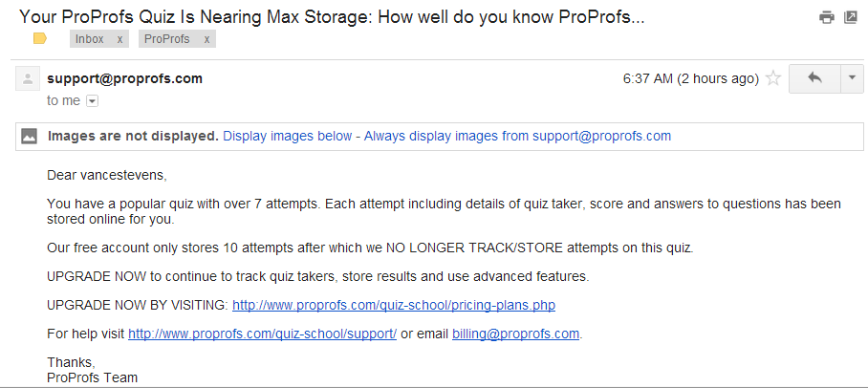Viewport: 868px width, 388px height.
Task: Open the quiz-school support help link
Action: pyautogui.click(x=262, y=334)
